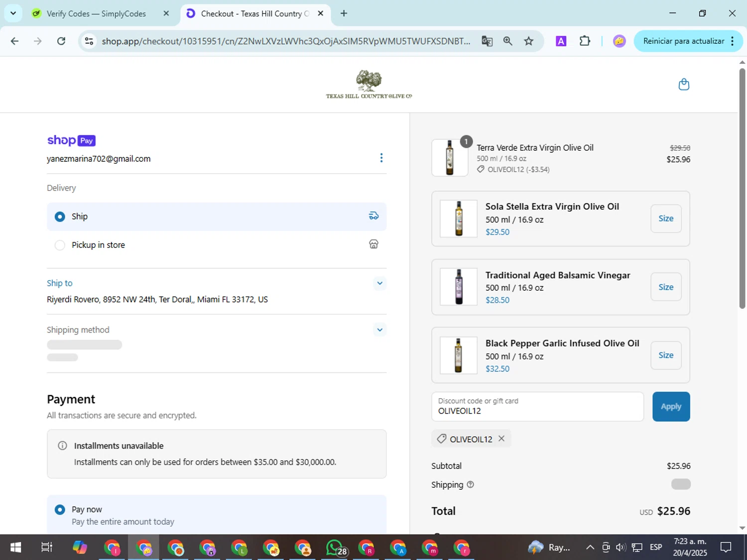
Task: Choose Size for Black Pepper Garlic Olive Oil
Action: click(x=666, y=355)
